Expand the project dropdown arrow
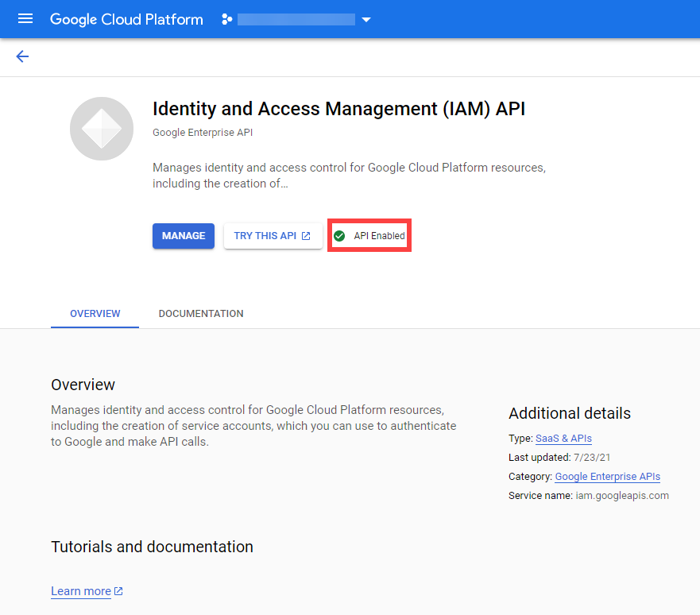The image size is (700, 615). 366,20
